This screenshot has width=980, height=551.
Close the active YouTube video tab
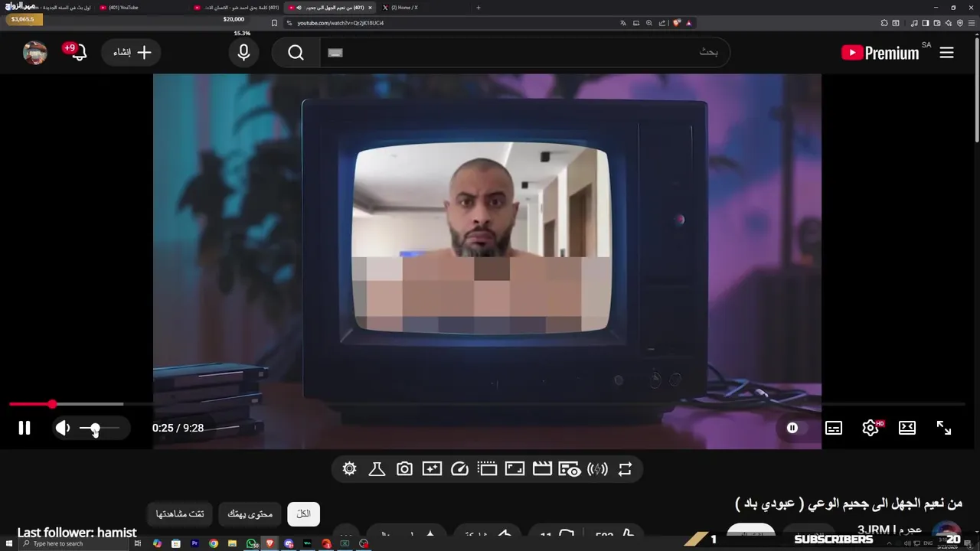(370, 8)
